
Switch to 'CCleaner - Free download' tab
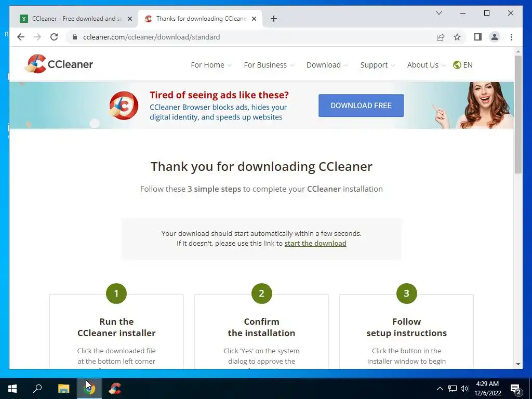75,19
